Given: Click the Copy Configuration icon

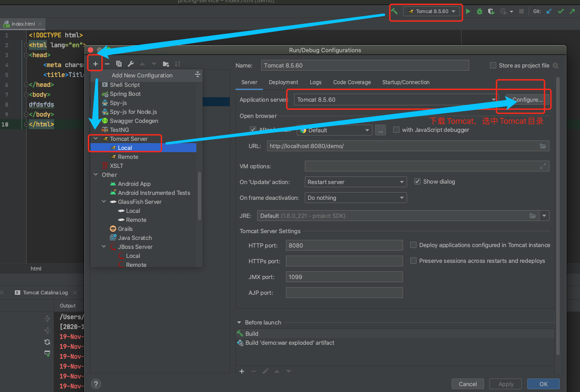Looking at the screenshot, I should pyautogui.click(x=119, y=64).
